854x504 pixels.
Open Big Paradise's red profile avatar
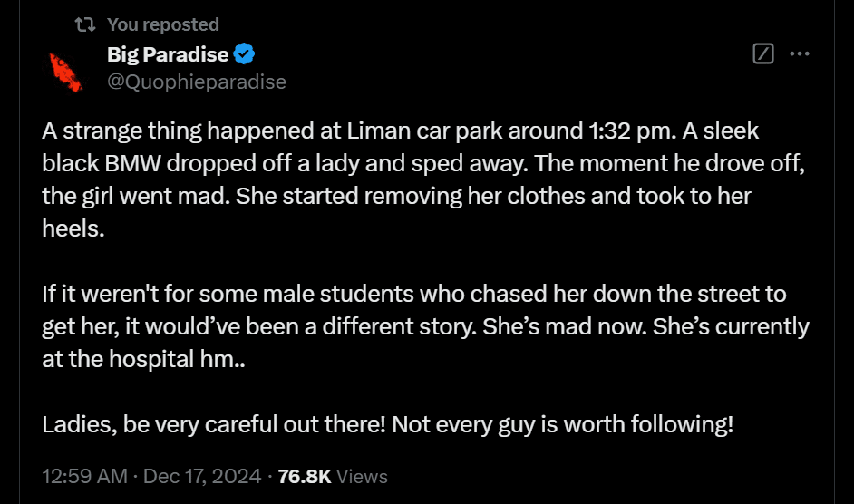pos(66,72)
